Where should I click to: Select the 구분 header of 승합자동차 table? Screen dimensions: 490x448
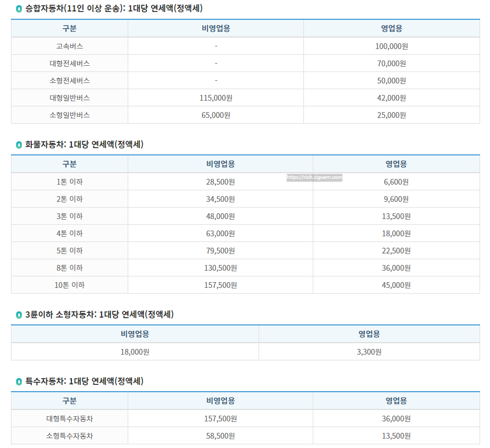70,28
